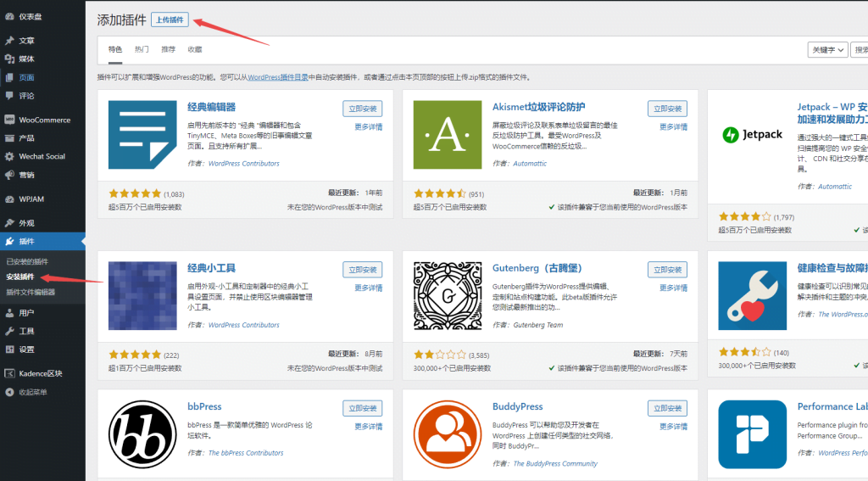Screen dimensions: 868x481
Task: Open 更多详情 link for Gutenberg
Action: coord(674,288)
